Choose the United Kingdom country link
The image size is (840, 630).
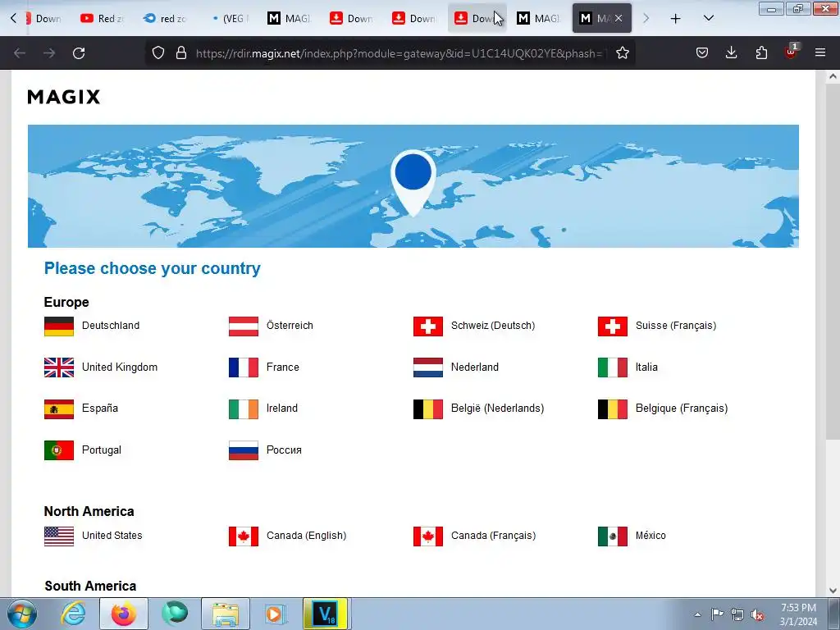tap(120, 367)
